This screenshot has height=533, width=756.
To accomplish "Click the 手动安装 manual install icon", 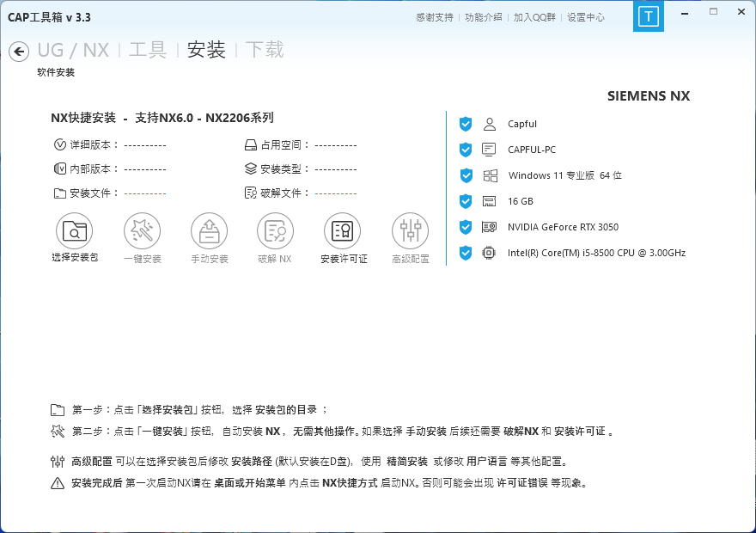I will [209, 230].
